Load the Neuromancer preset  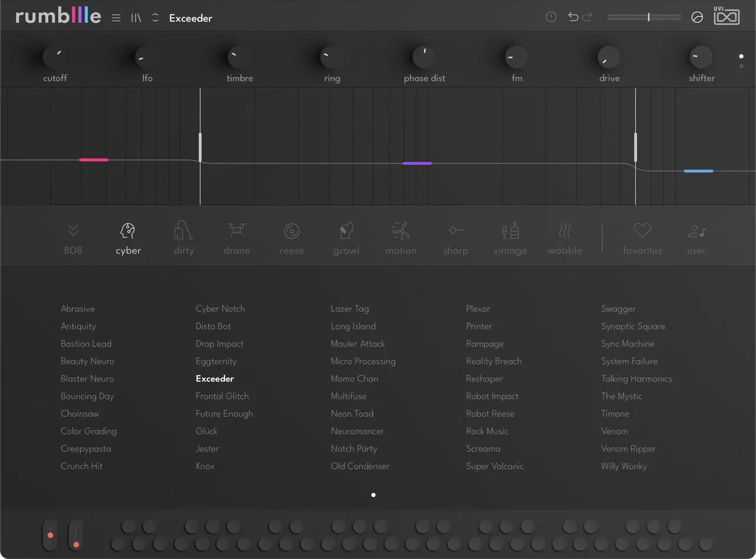tap(357, 431)
